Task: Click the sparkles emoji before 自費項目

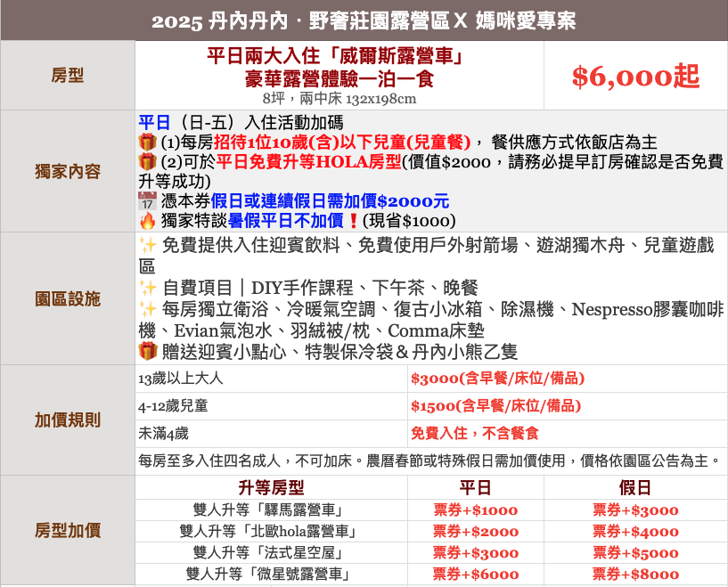Action: coord(147,288)
